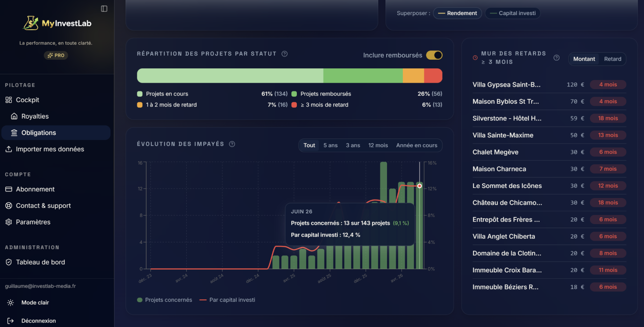Toggle Par capital investi legend series

(x=227, y=300)
